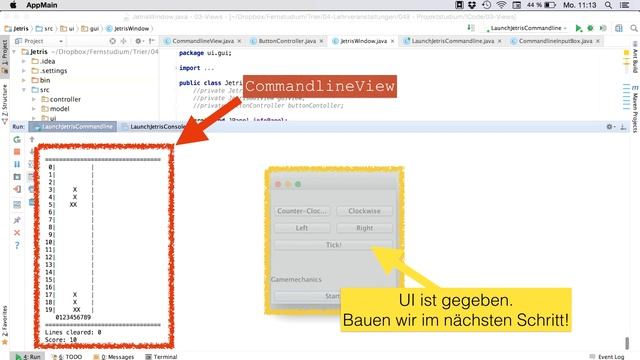Open Spotlight search in the macOS menu bar

point(608,5)
